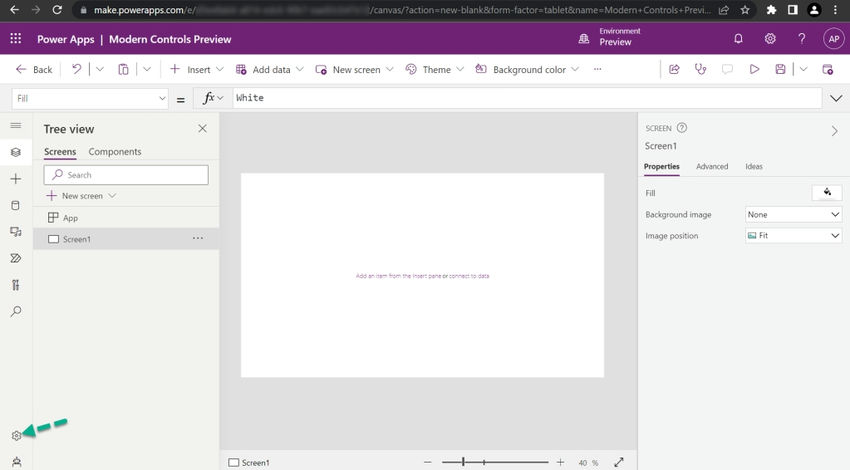Open the Power Automate pane icon
This screenshot has width=850, height=470.
16,259
